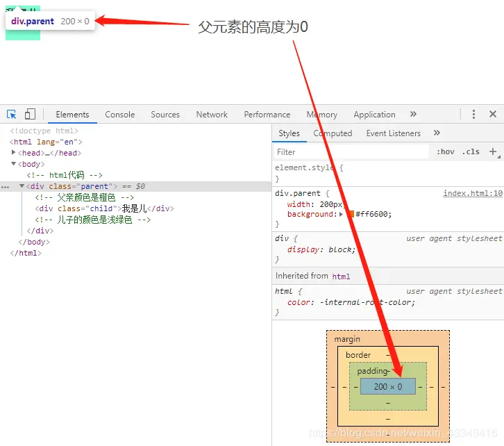Switch to the Elements tab
This screenshot has height=446, width=504.
tap(72, 115)
